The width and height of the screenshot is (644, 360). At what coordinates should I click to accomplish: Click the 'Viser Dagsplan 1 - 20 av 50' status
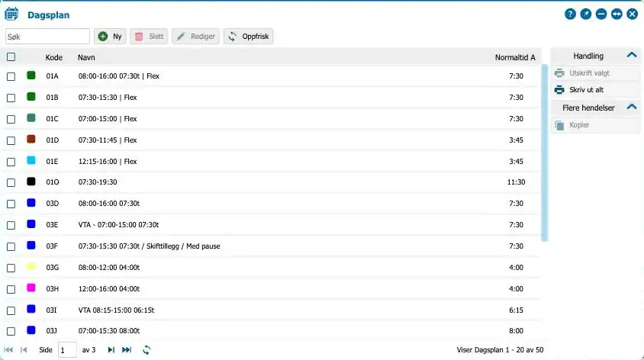click(500, 350)
